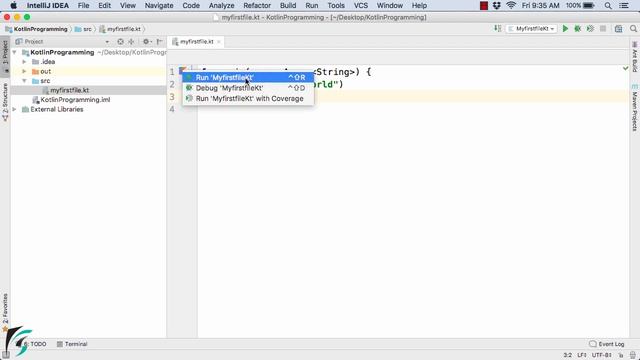Click the tool window quick access icon bottom-left

[x=5, y=355]
